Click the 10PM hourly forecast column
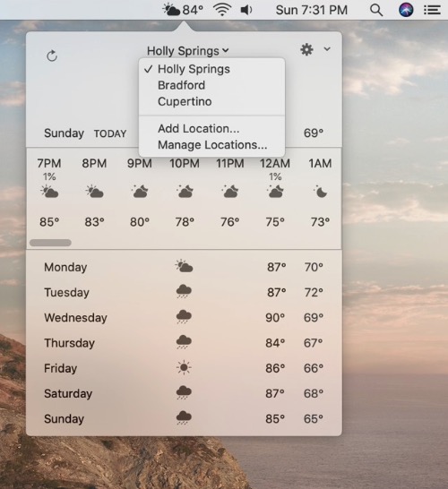Screen dimensions: 448x489 (x=185, y=193)
